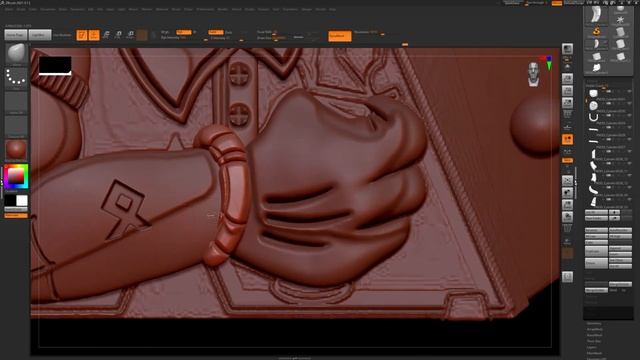Expand the Thick Skin section
The width and height of the screenshot is (640, 360).
tap(594, 341)
